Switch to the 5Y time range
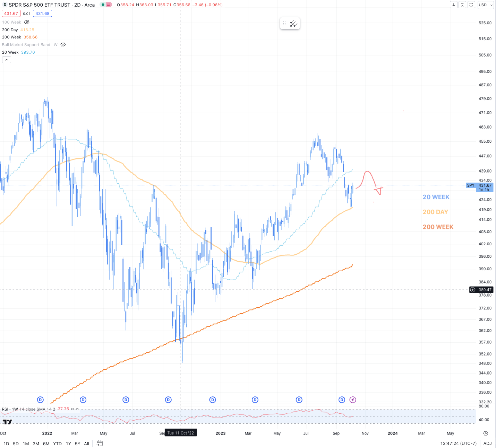 pyautogui.click(x=78, y=443)
